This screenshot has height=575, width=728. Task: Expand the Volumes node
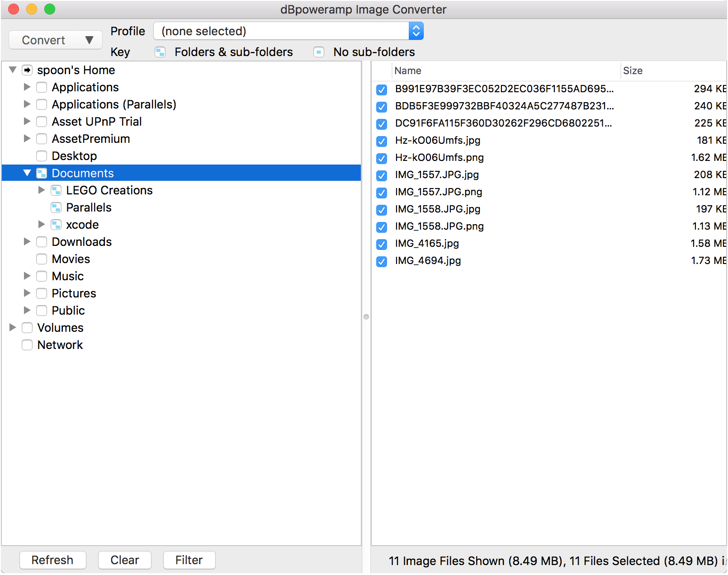click(x=13, y=327)
